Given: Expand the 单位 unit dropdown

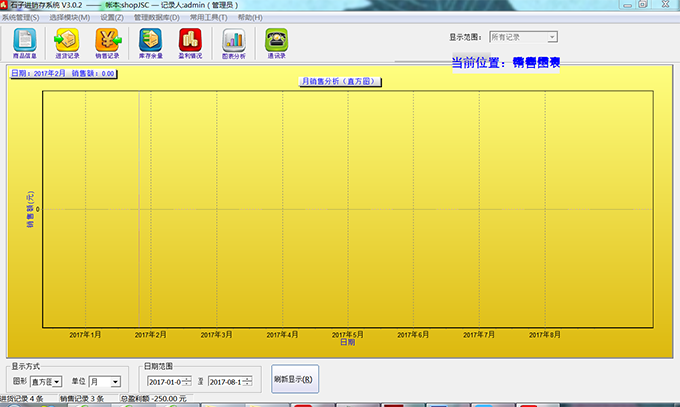Looking at the screenshot, I should [x=115, y=382].
